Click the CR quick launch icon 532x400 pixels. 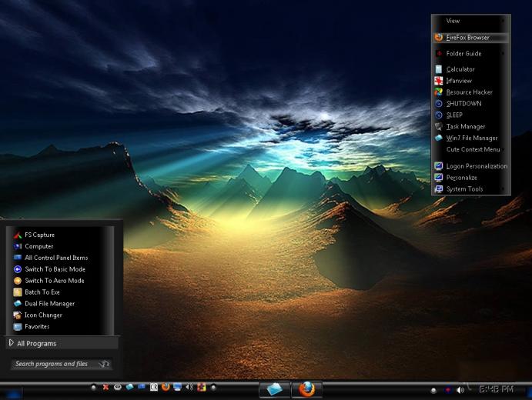[x=154, y=387]
